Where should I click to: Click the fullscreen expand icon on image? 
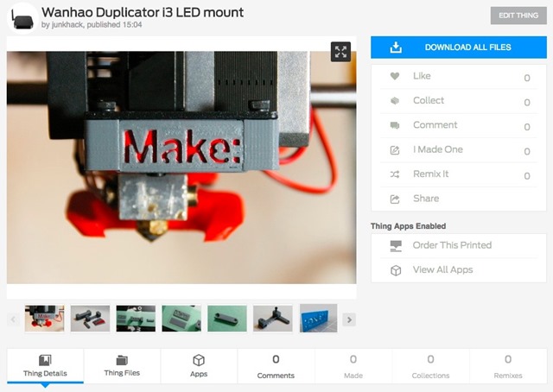click(340, 52)
